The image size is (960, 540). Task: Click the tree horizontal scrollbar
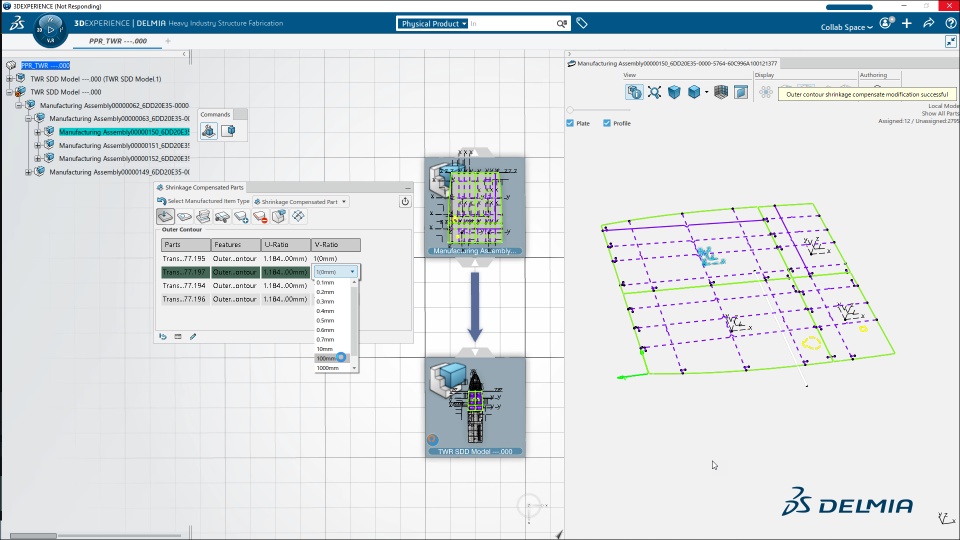[x=34, y=536]
